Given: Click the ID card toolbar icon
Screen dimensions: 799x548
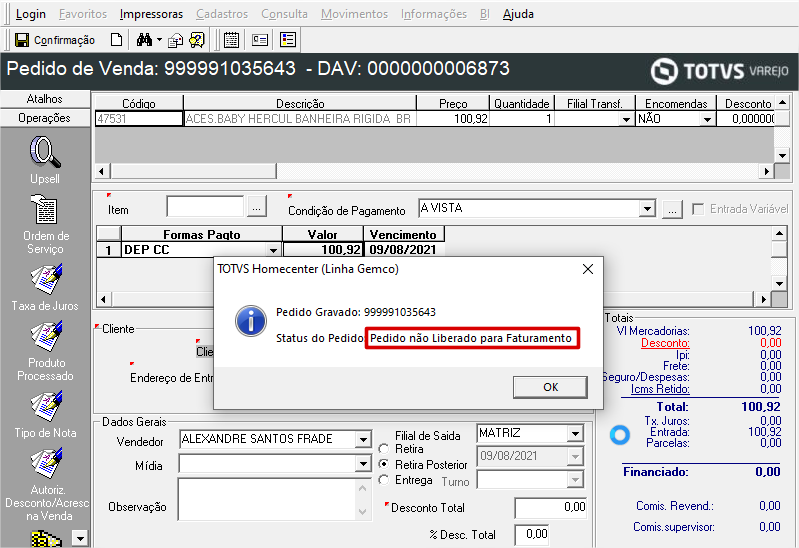Looking at the screenshot, I should [260, 40].
